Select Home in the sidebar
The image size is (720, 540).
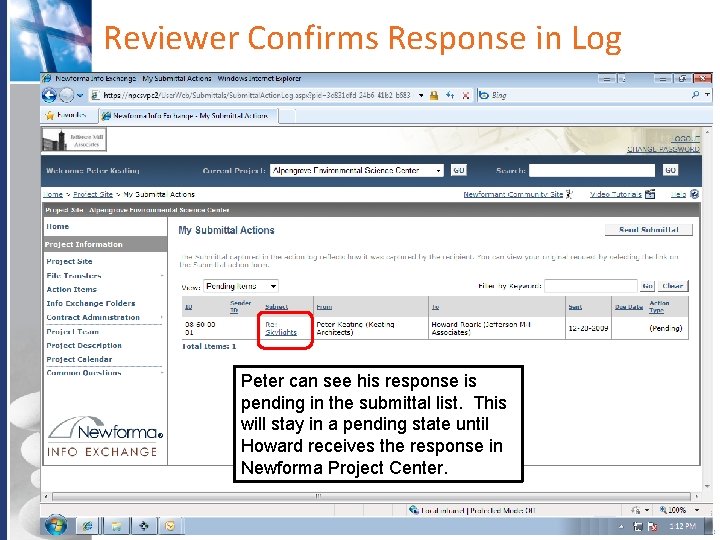click(57, 227)
